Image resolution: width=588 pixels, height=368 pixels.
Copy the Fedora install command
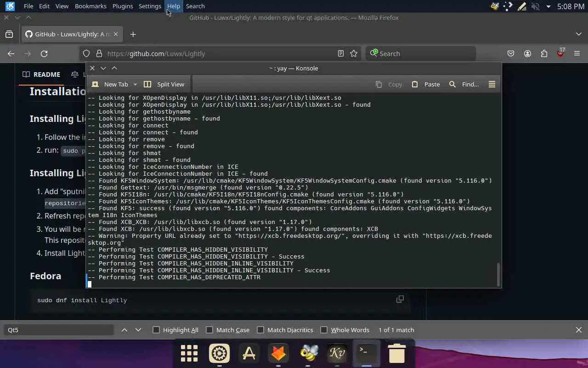click(x=400, y=299)
